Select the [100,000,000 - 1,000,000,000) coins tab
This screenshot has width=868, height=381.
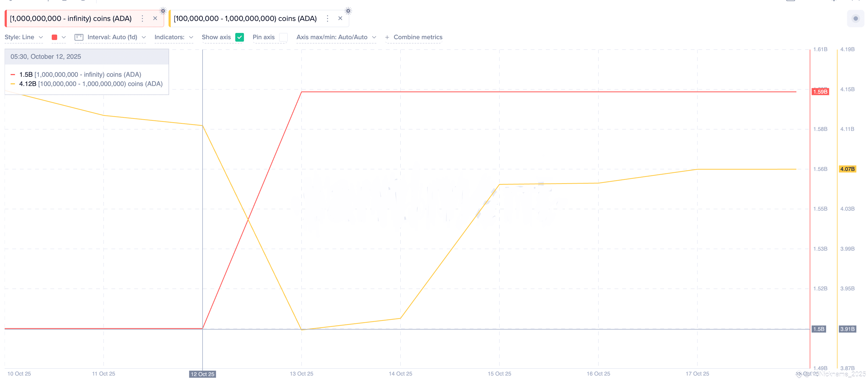click(x=245, y=19)
